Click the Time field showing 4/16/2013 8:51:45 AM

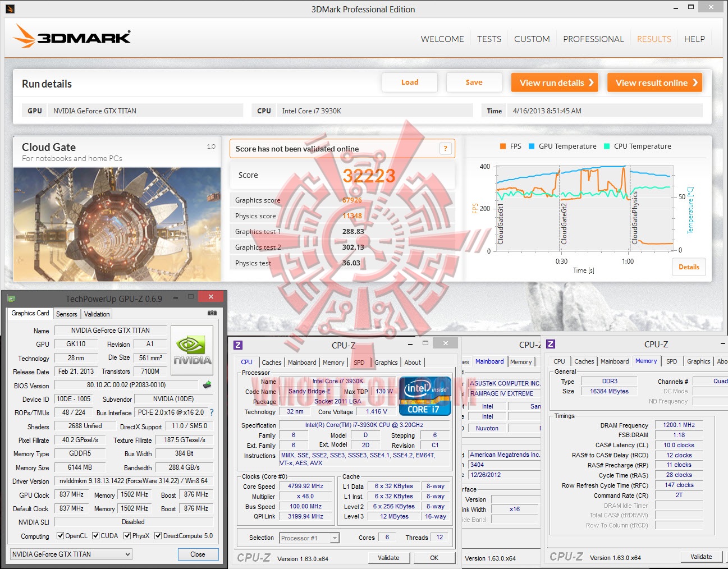pos(605,111)
